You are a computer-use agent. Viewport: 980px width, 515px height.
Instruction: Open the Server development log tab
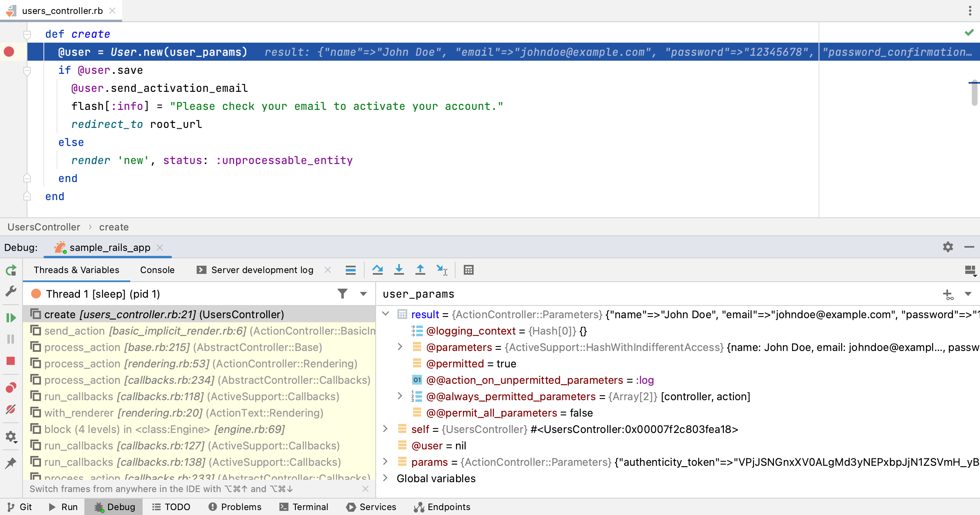262,270
